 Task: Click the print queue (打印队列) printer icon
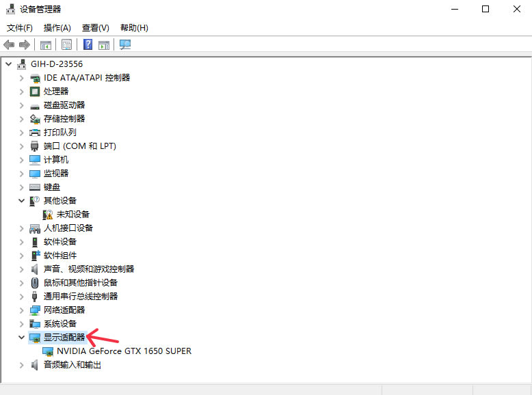(x=35, y=133)
